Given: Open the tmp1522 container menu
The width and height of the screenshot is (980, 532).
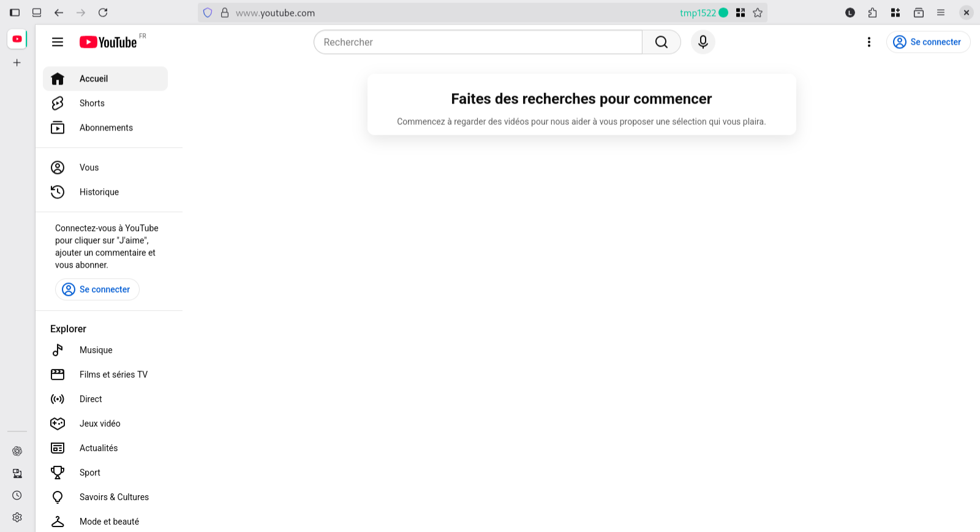Looking at the screenshot, I should [x=703, y=13].
